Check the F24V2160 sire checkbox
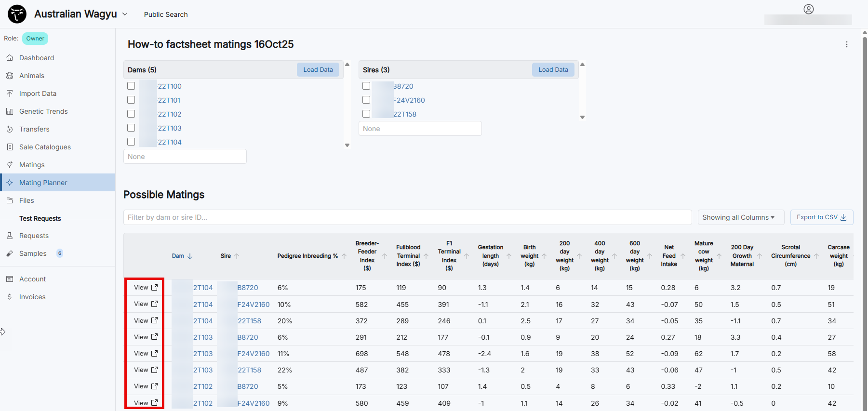868x411 pixels. tap(366, 100)
